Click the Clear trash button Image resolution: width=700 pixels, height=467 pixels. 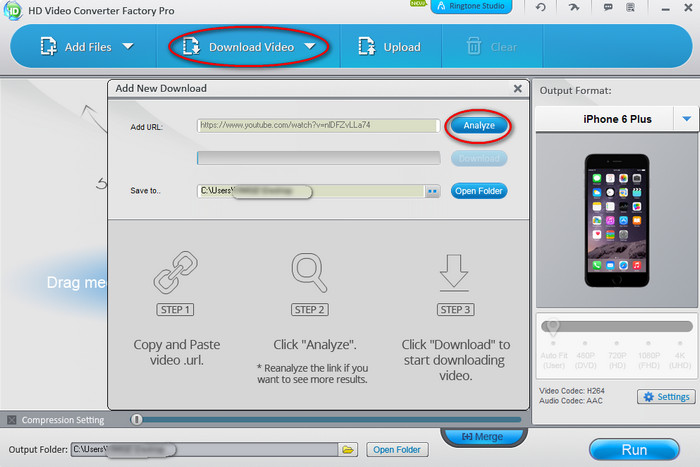pyautogui.click(x=492, y=46)
